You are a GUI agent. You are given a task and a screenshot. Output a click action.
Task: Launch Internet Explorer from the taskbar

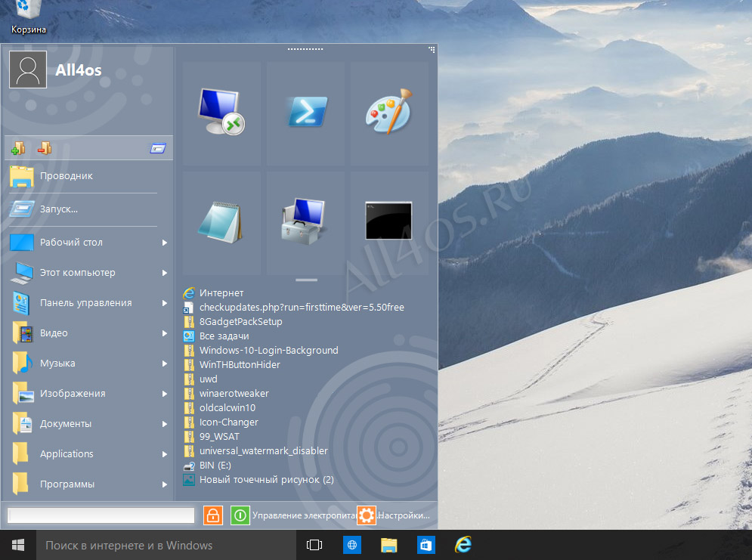tap(463, 545)
